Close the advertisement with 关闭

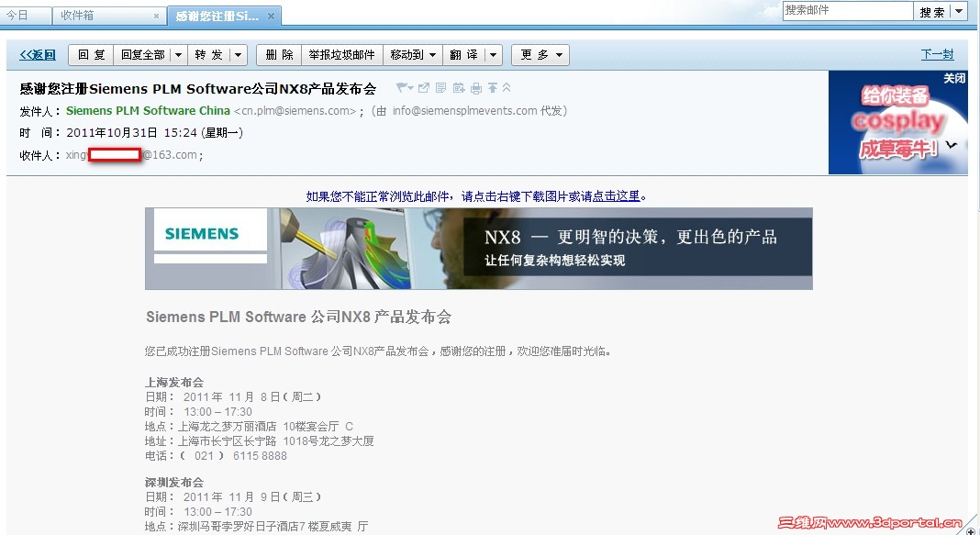954,78
